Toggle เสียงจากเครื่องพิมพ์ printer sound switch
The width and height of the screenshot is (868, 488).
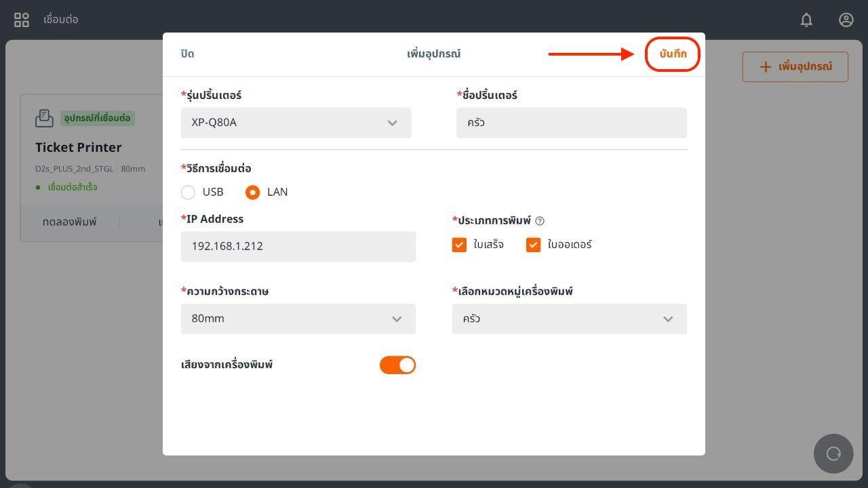[397, 365]
